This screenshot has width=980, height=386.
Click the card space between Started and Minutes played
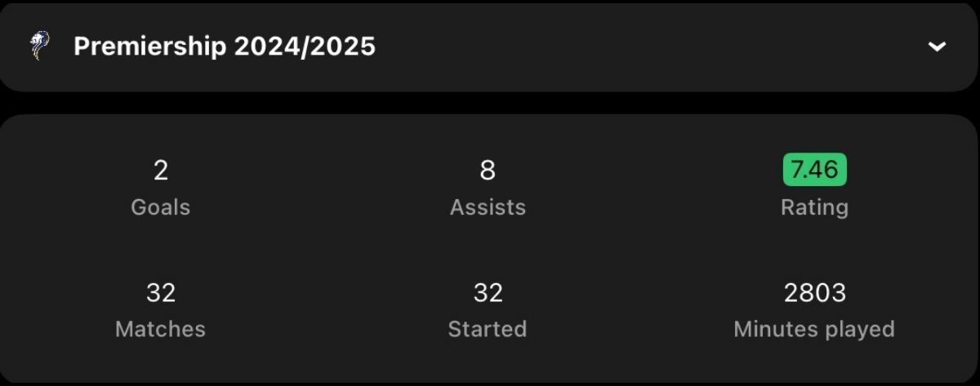(x=630, y=310)
